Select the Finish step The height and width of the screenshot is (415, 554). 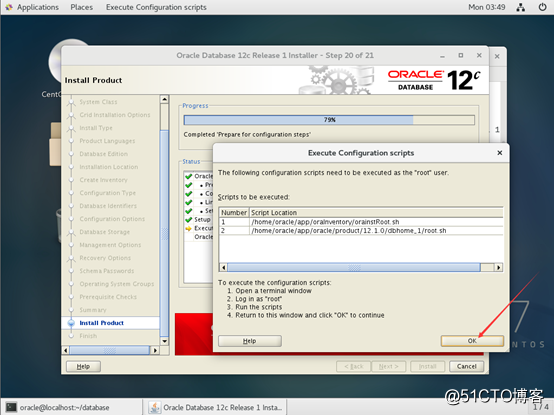click(x=88, y=336)
